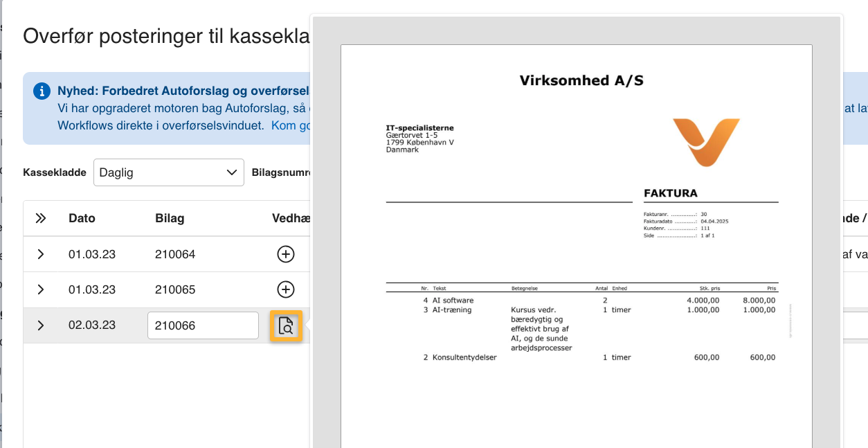Expand the 02.03.23 row

[41, 325]
